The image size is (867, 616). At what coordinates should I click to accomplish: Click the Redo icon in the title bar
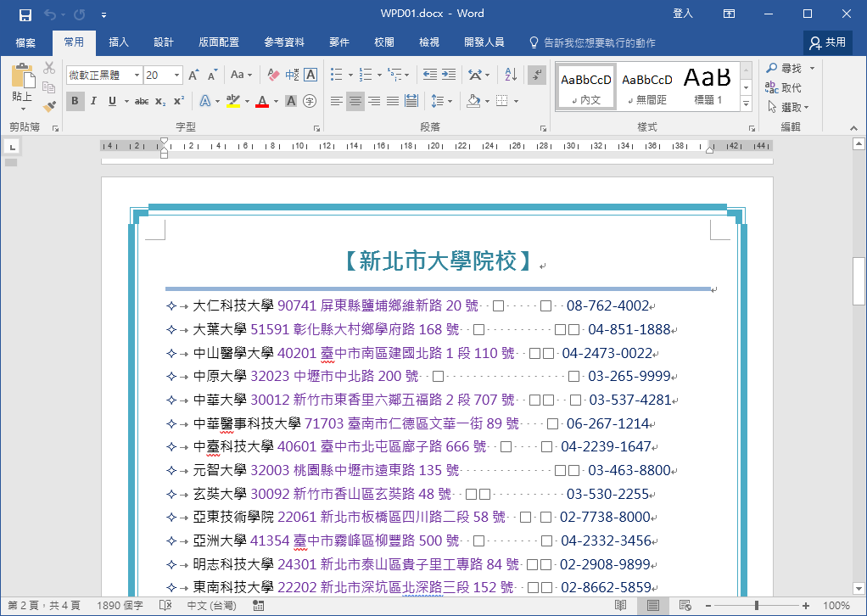click(x=80, y=15)
